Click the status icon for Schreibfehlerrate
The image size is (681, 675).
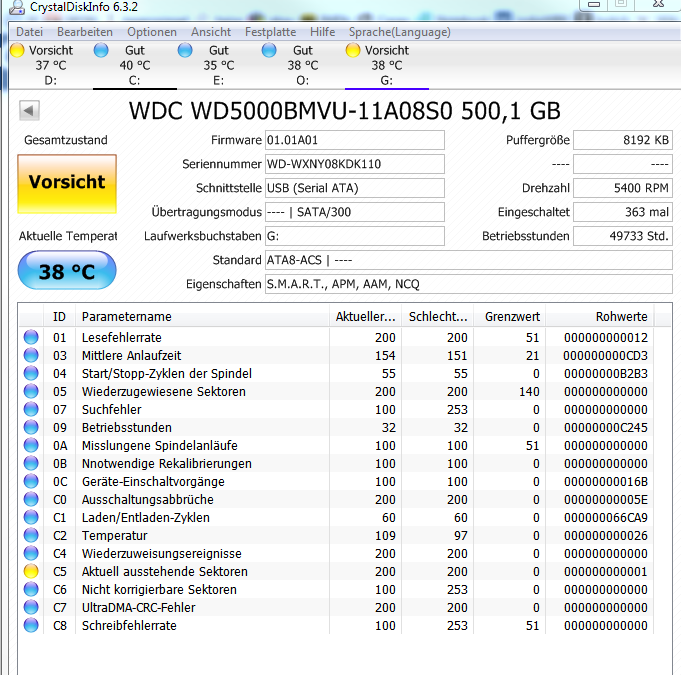click(31, 625)
